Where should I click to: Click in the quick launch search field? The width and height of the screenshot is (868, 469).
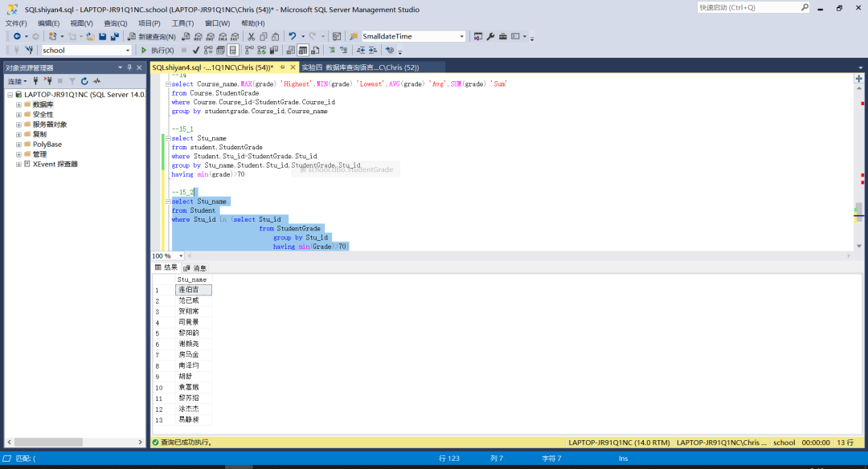coord(748,7)
